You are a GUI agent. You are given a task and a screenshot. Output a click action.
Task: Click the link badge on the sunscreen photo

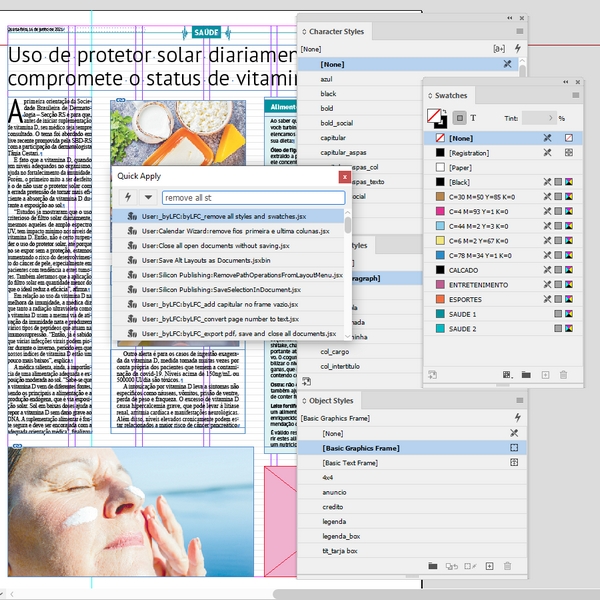pos(17,446)
